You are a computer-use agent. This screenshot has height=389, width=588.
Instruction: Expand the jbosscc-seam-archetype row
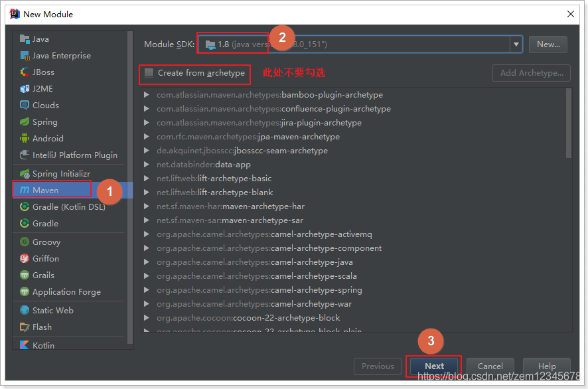147,151
